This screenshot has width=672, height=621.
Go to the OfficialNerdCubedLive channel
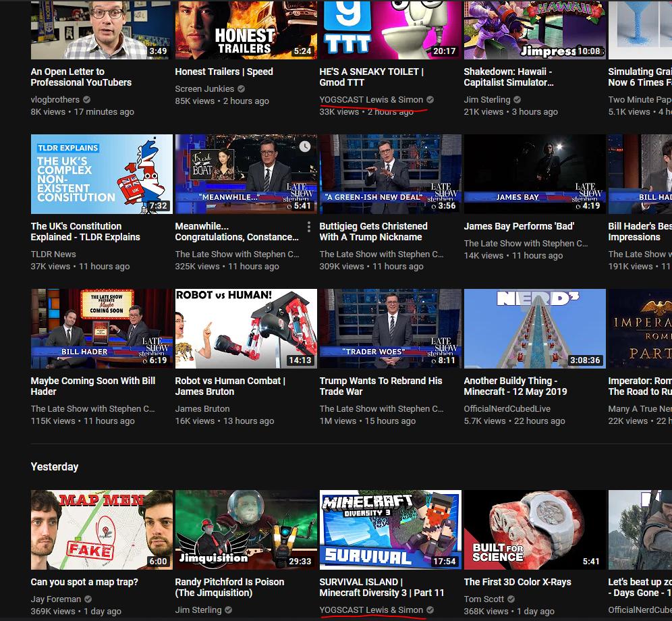(507, 408)
